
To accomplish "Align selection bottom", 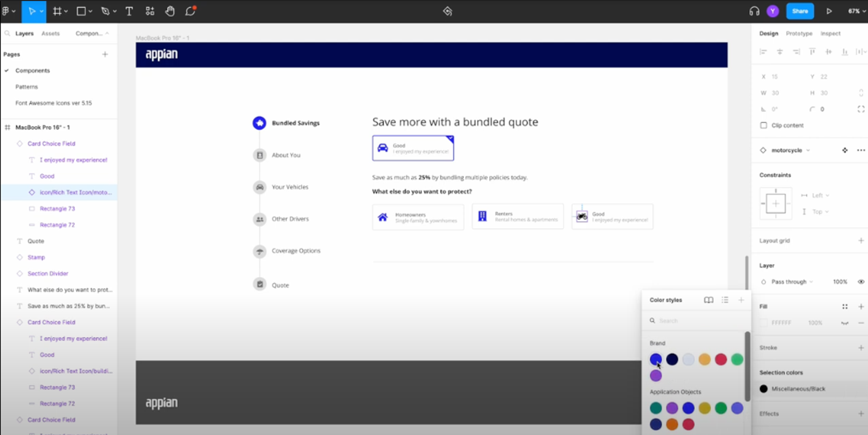I will (x=845, y=51).
